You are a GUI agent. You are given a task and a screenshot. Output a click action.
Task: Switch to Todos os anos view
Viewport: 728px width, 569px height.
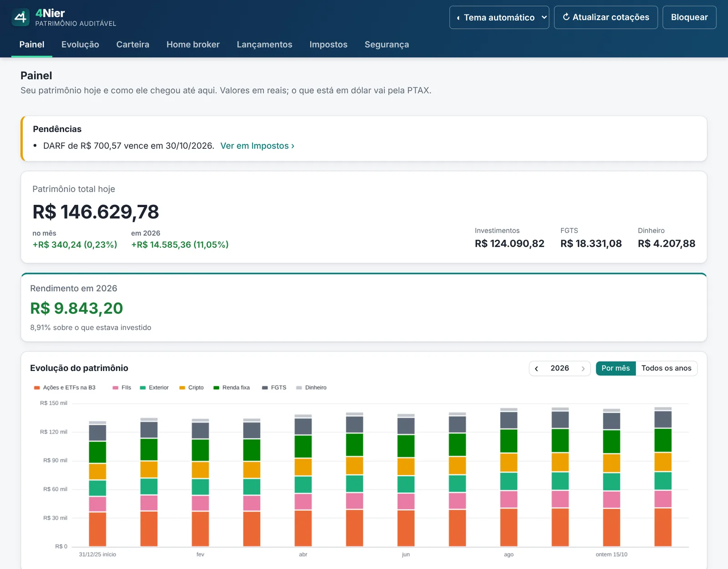pos(666,368)
